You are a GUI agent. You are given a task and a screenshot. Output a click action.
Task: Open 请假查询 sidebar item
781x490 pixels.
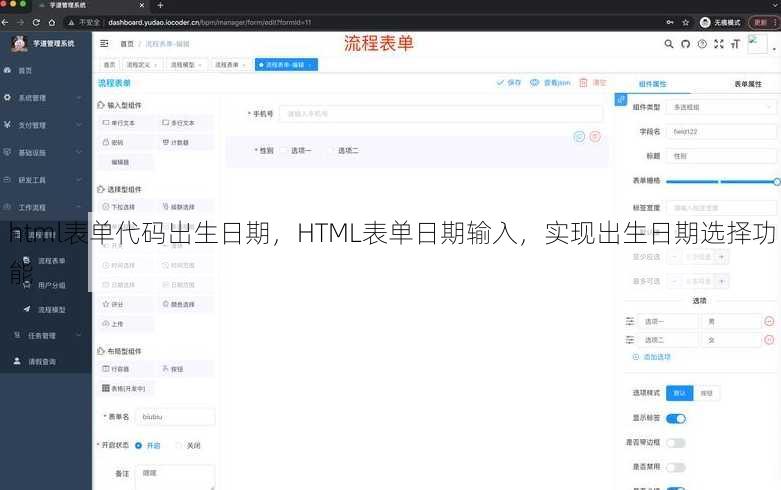point(46,362)
